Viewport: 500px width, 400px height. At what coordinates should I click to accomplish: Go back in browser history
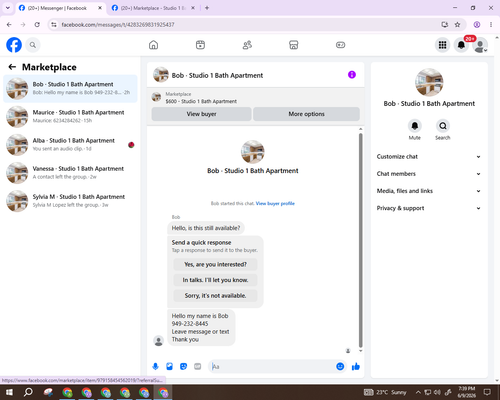[x=9, y=25]
